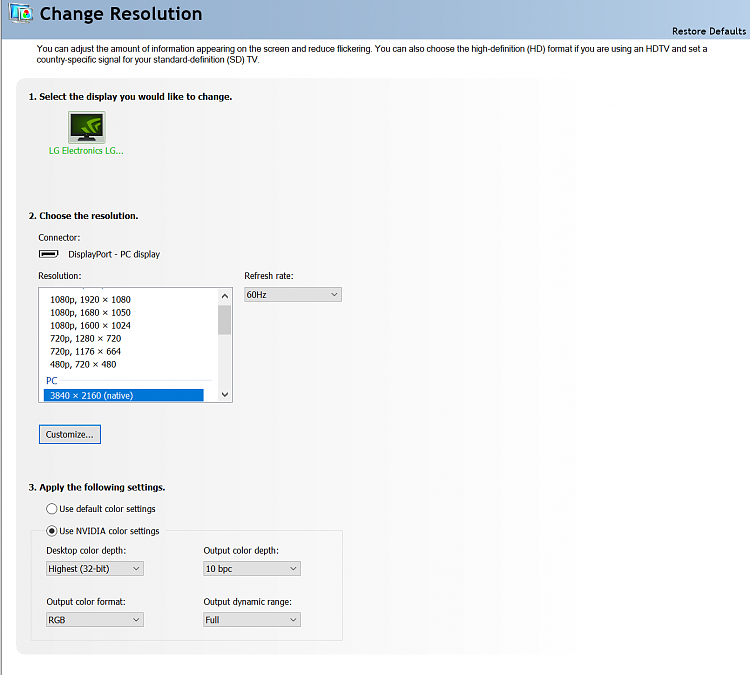Select 720p, 1280 × 720 resolution

pos(86,338)
